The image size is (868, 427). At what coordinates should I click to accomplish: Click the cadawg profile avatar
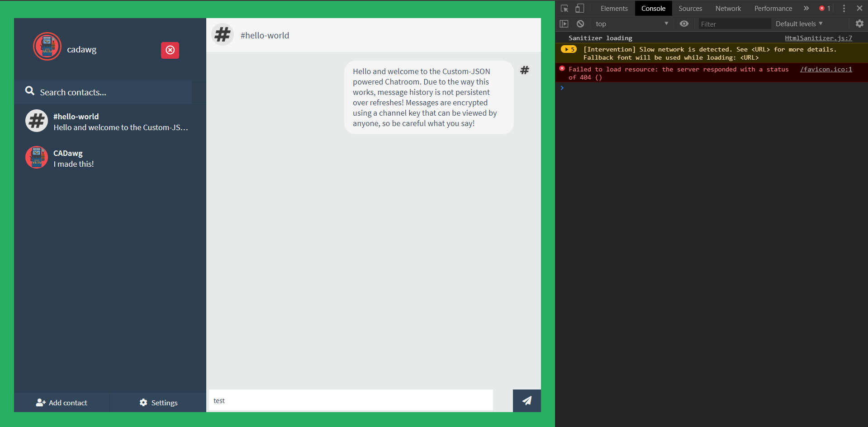tap(47, 47)
